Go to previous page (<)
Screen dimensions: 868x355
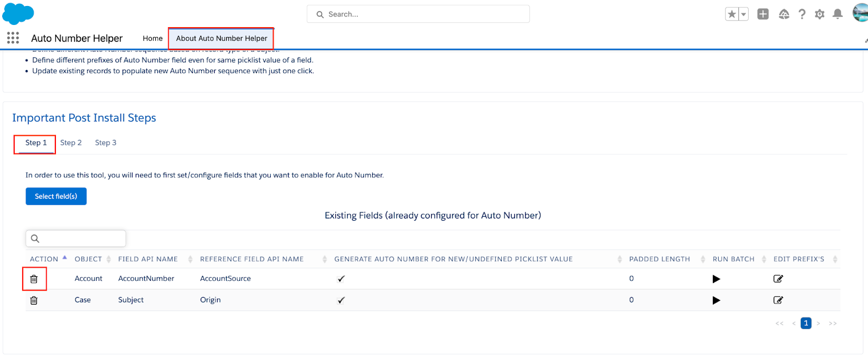pos(794,324)
